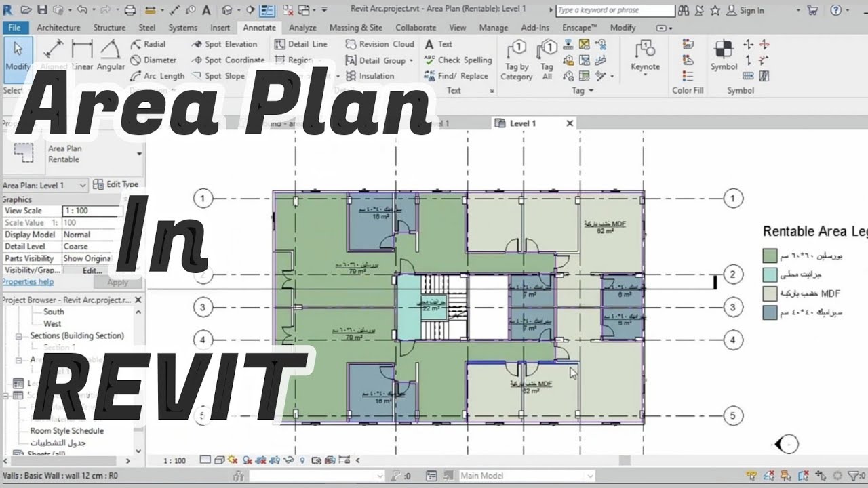
Task: Click in the keyword search field
Action: point(615,10)
